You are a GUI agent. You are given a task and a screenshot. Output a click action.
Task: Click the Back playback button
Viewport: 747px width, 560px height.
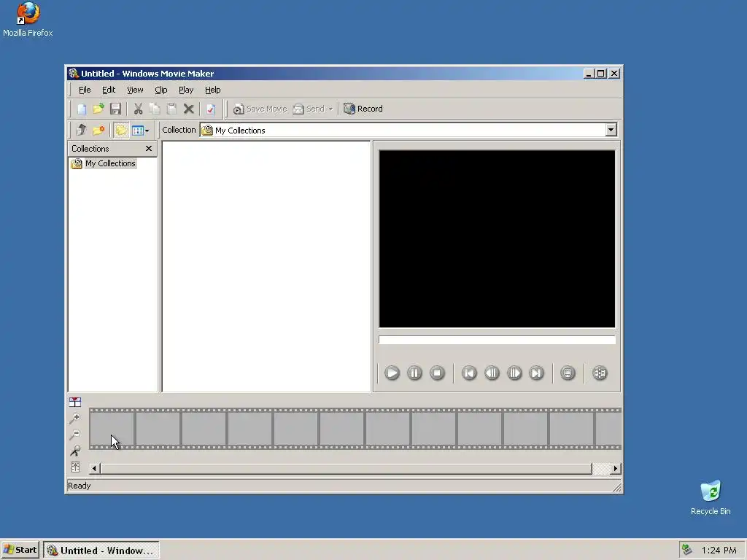pyautogui.click(x=469, y=373)
